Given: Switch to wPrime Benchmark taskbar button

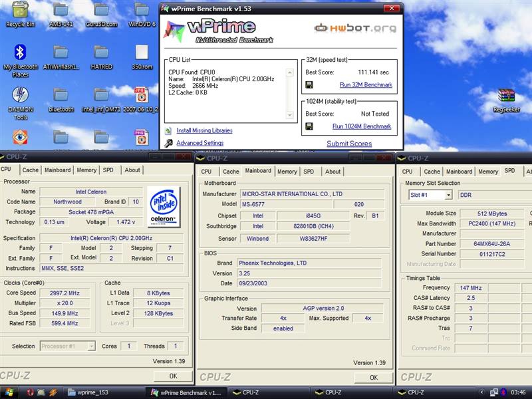Looking at the screenshot, I should click(x=187, y=392).
